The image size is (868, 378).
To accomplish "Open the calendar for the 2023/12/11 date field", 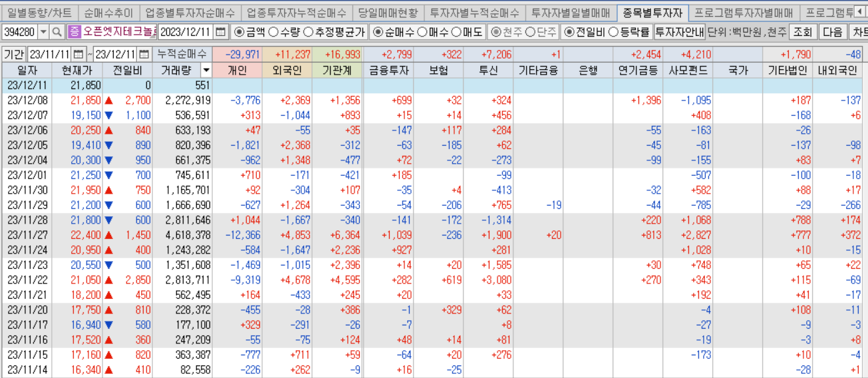I will [x=221, y=32].
